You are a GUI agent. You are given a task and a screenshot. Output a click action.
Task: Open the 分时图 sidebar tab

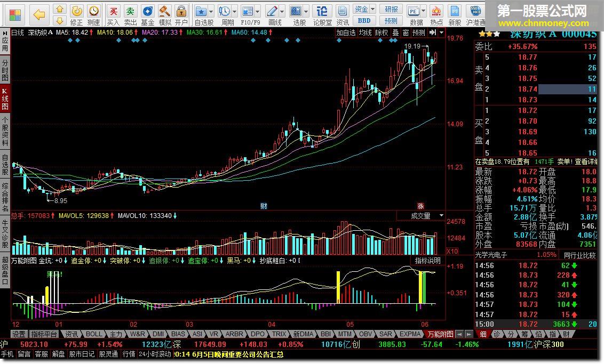tap(5, 70)
